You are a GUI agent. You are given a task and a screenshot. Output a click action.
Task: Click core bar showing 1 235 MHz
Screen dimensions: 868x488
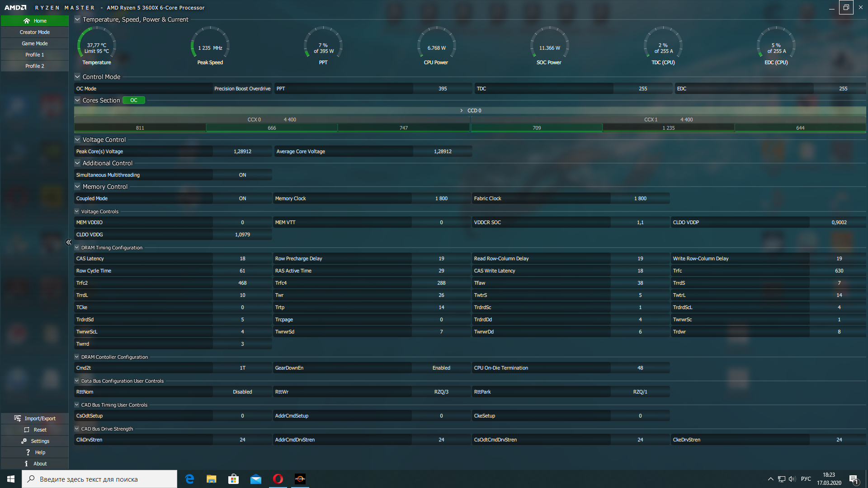(x=668, y=128)
